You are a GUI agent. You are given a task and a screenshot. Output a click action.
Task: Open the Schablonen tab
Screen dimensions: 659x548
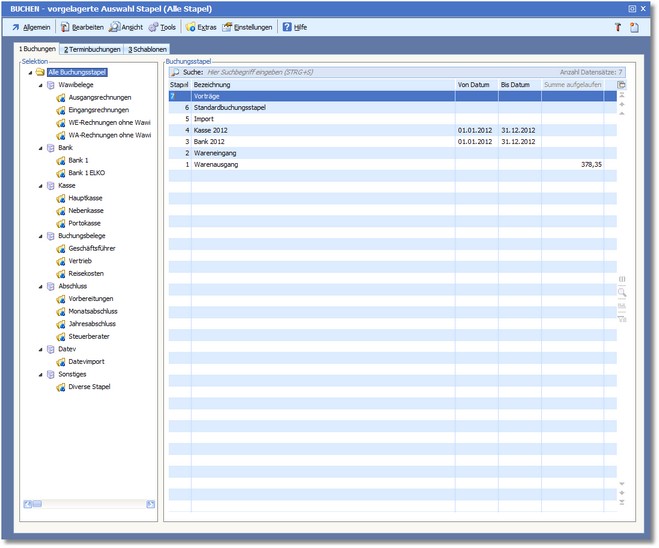[x=147, y=49]
